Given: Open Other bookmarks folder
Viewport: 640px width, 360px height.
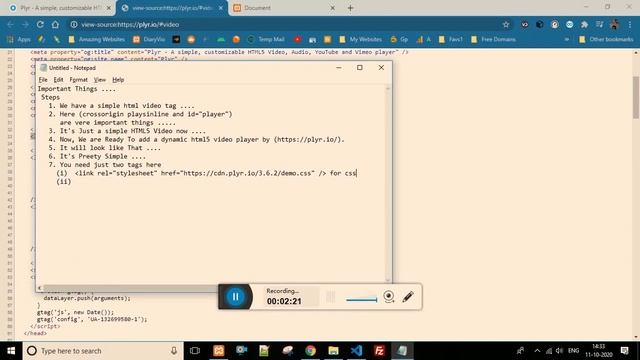Looking at the screenshot, I should pyautogui.click(x=606, y=39).
